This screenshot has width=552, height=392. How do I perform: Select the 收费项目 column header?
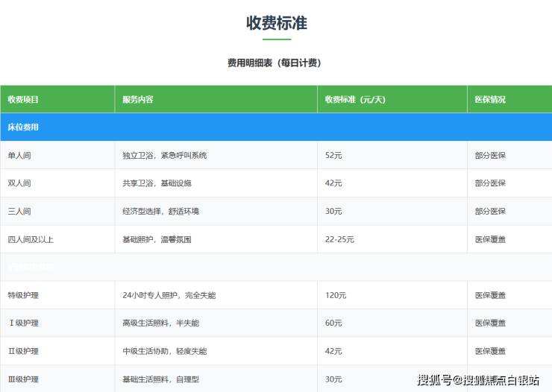(x=23, y=99)
